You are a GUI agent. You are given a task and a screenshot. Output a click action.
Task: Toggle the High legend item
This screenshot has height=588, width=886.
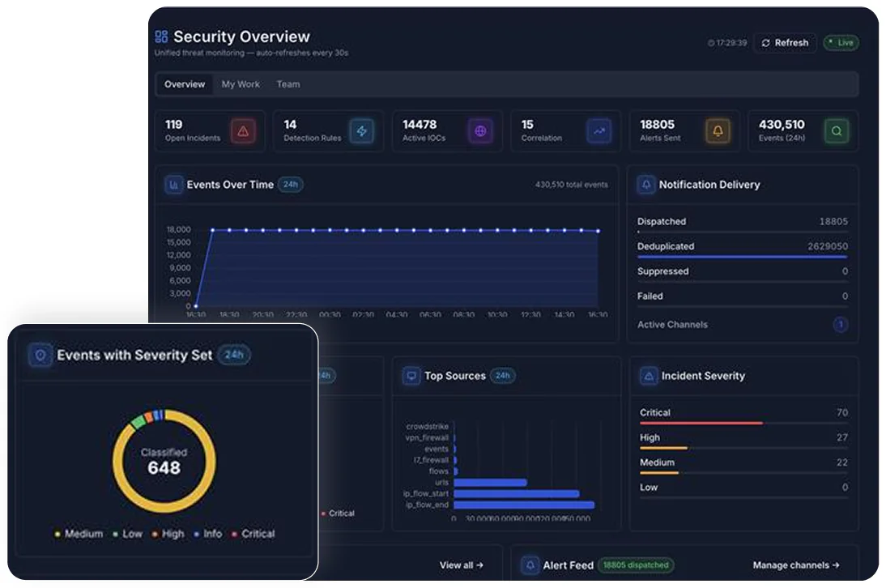(168, 534)
